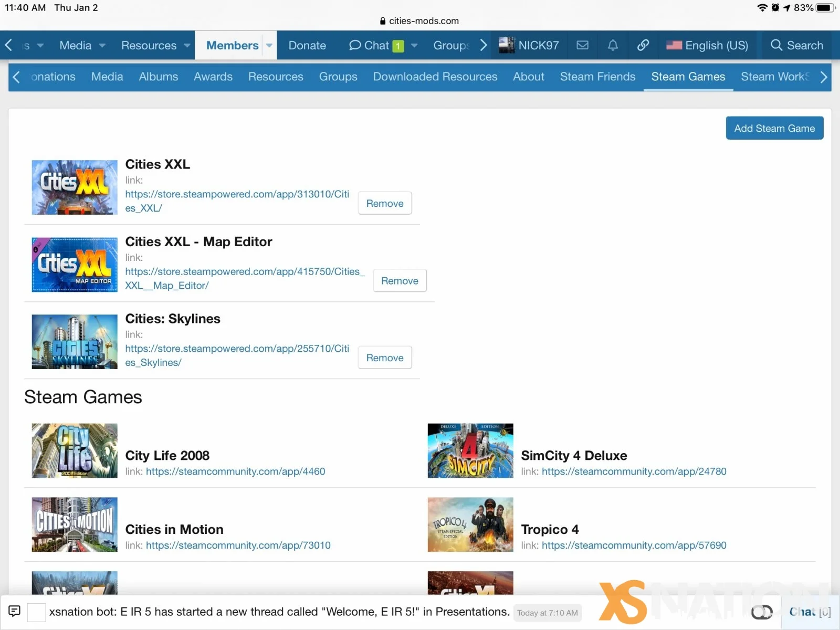The width and height of the screenshot is (840, 630).
Task: Open the Steam Workshop tab
Action: [775, 77]
